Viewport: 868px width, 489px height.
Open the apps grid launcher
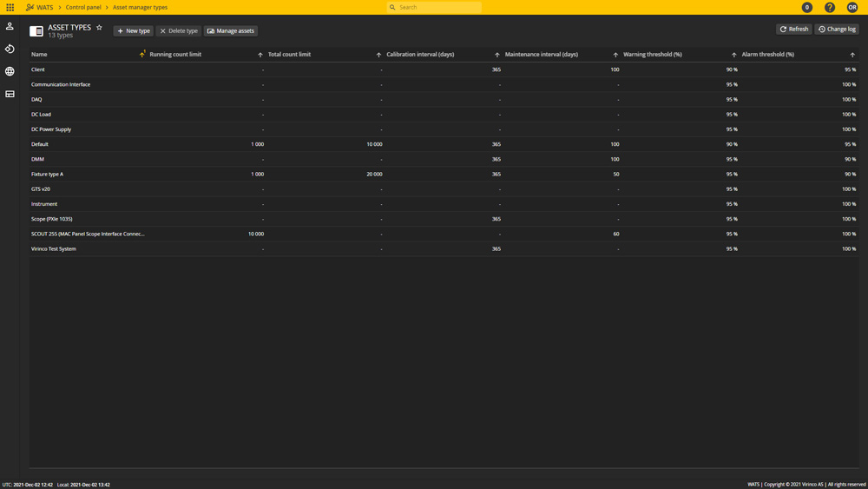[10, 7]
